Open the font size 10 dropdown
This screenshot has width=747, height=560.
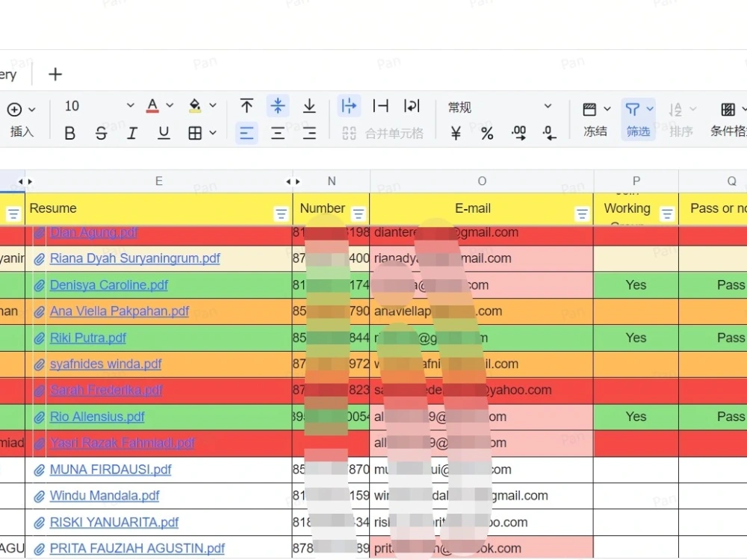[x=99, y=106]
